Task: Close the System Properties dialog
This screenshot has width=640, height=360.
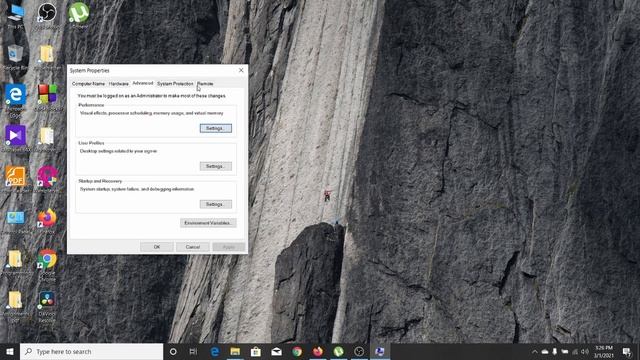Action: pos(241,70)
